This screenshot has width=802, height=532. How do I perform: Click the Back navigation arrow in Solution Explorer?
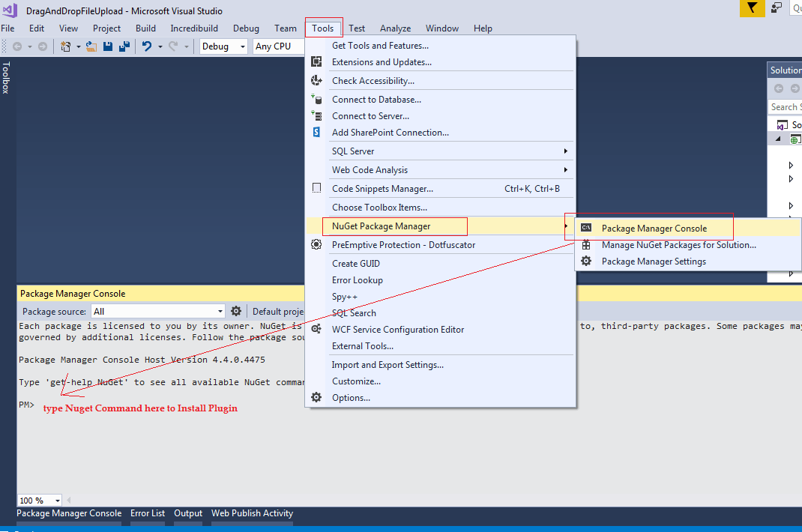(x=780, y=87)
